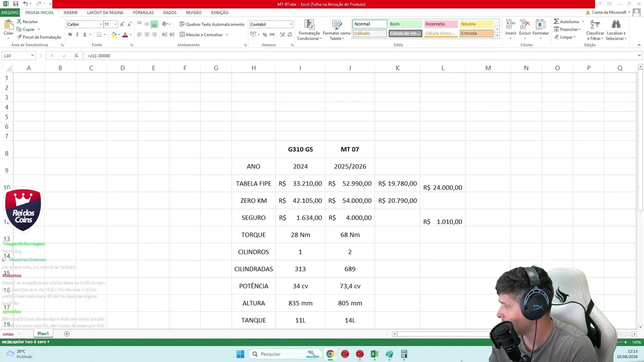644x362 pixels.
Task: Open the Mesclar e Centralizar dropdown arrow
Action: pyautogui.click(x=227, y=35)
